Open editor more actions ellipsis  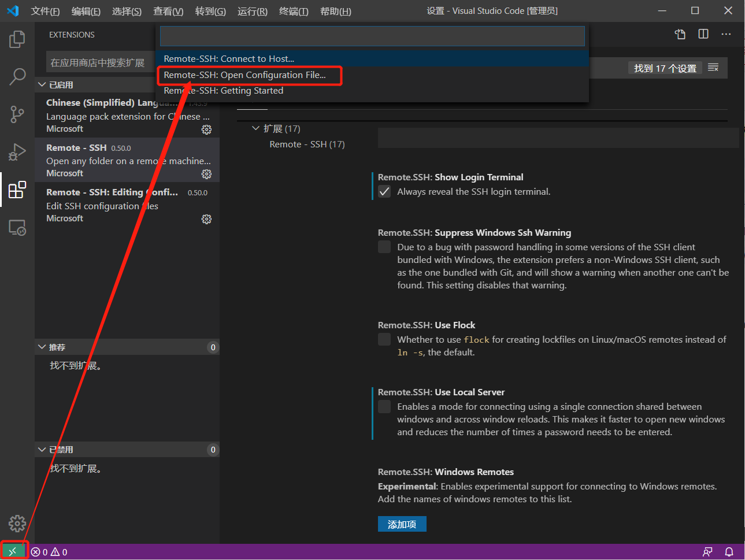point(726,34)
